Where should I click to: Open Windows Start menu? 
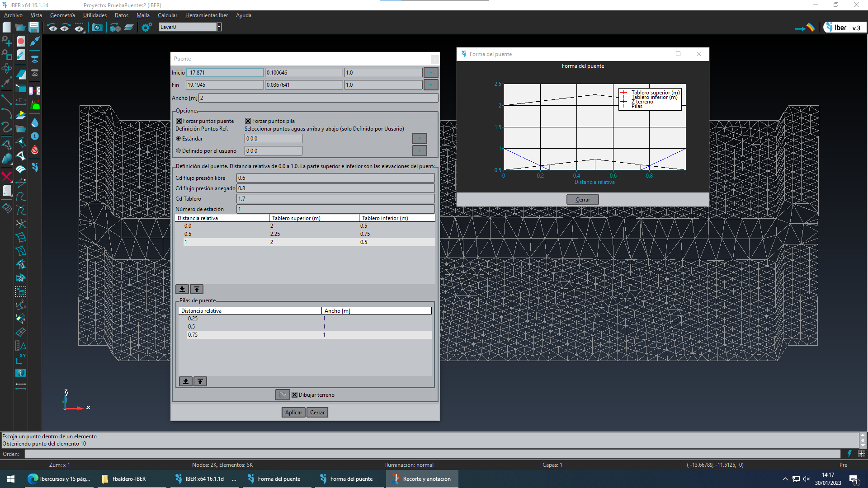pyautogui.click(x=11, y=479)
